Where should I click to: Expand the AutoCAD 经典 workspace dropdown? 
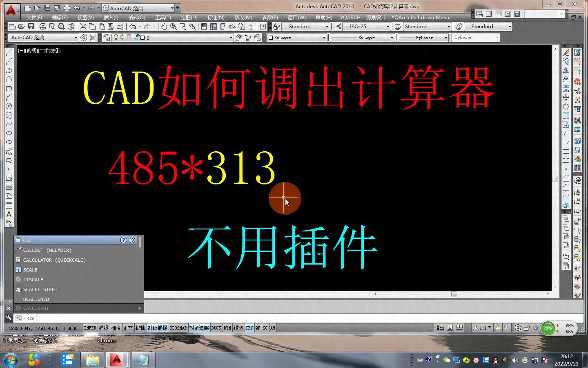(76, 38)
